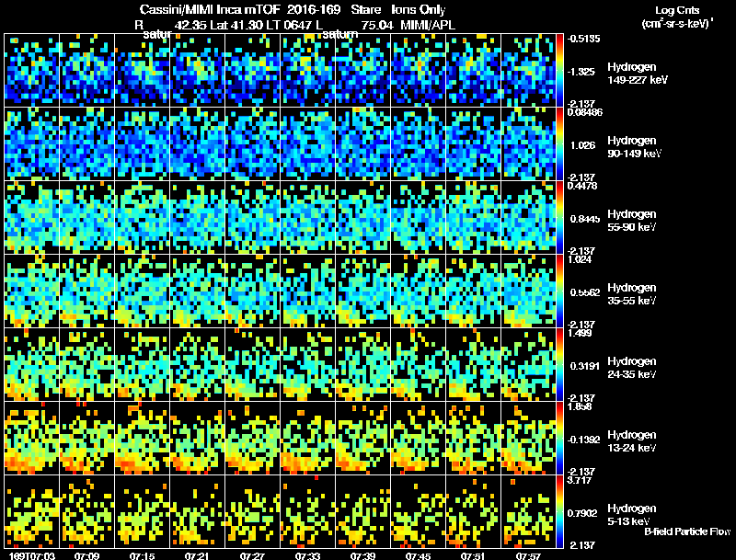
Task: Click the 'Lat 41.30' header value
Action: click(236, 25)
